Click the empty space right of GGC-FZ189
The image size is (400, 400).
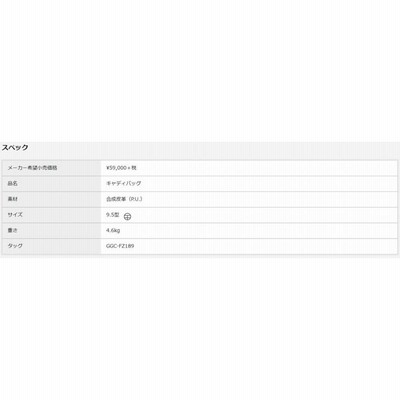click(266, 246)
